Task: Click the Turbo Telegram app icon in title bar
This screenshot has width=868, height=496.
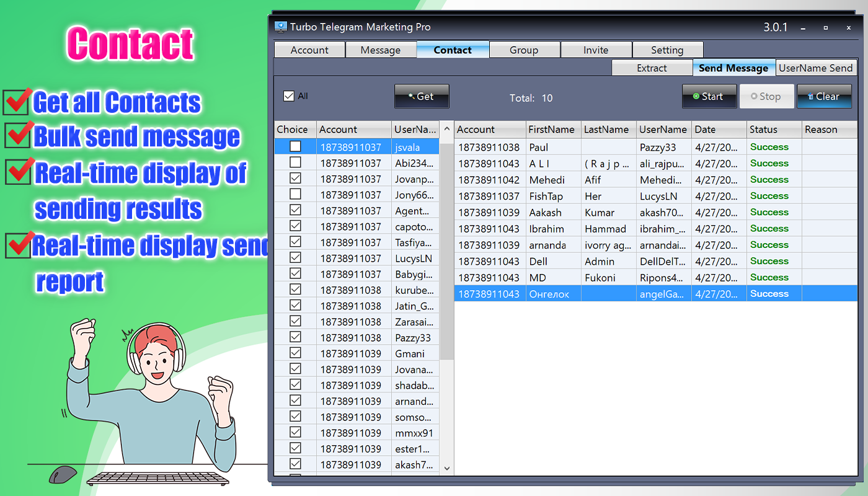Action: [x=281, y=27]
